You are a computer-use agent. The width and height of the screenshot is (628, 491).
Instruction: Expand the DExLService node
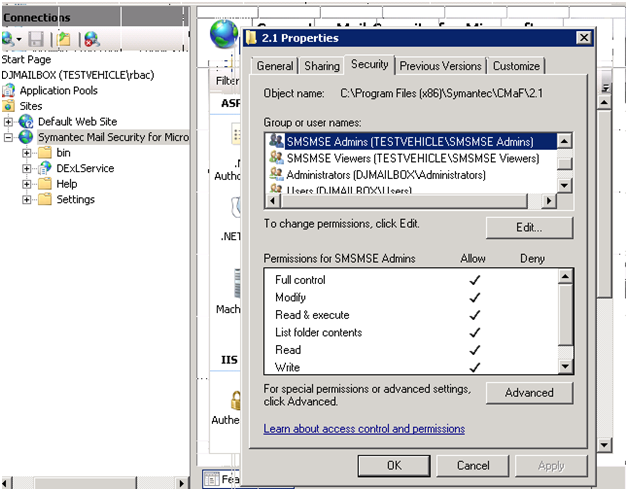(x=27, y=169)
